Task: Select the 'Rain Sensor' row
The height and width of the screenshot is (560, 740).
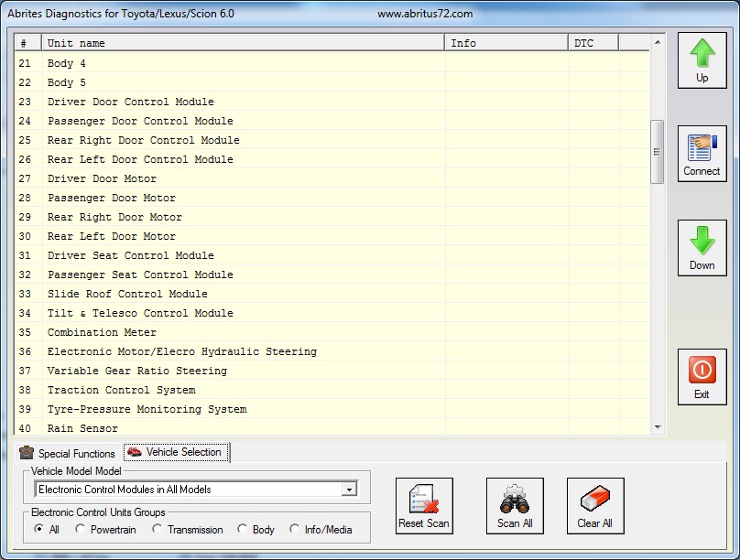Action: pos(332,427)
